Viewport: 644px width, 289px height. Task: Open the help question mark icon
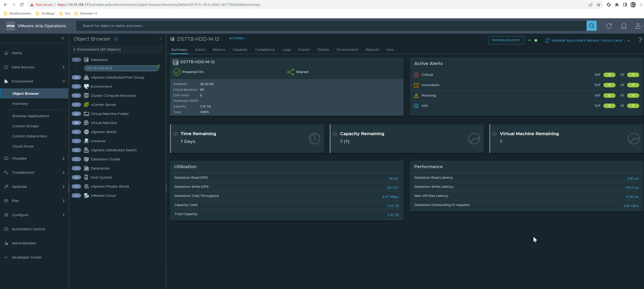point(640,40)
